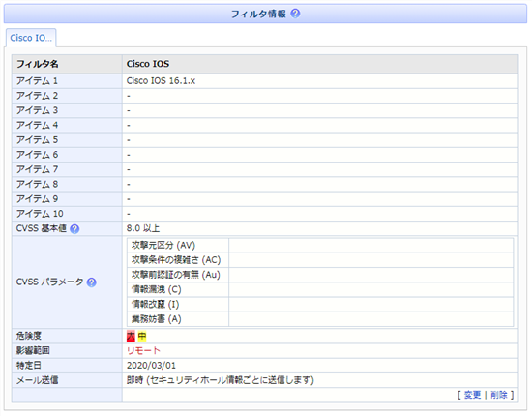532x416 pixels.
Task: Click the 削除 link
Action: (x=499, y=395)
